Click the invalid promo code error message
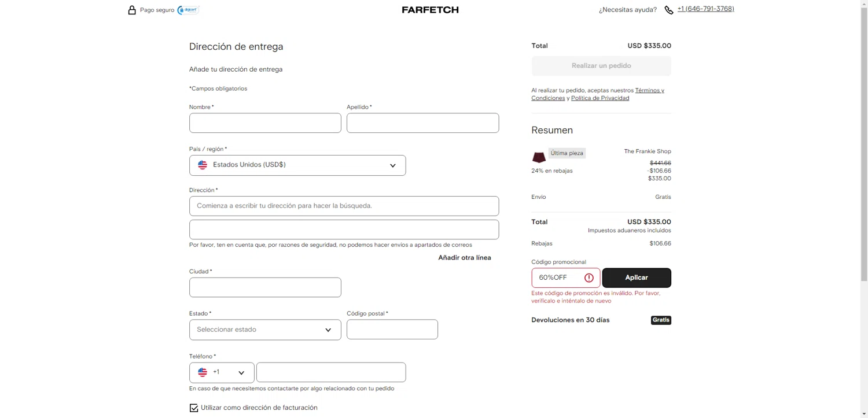This screenshot has width=868, height=418. point(596,297)
